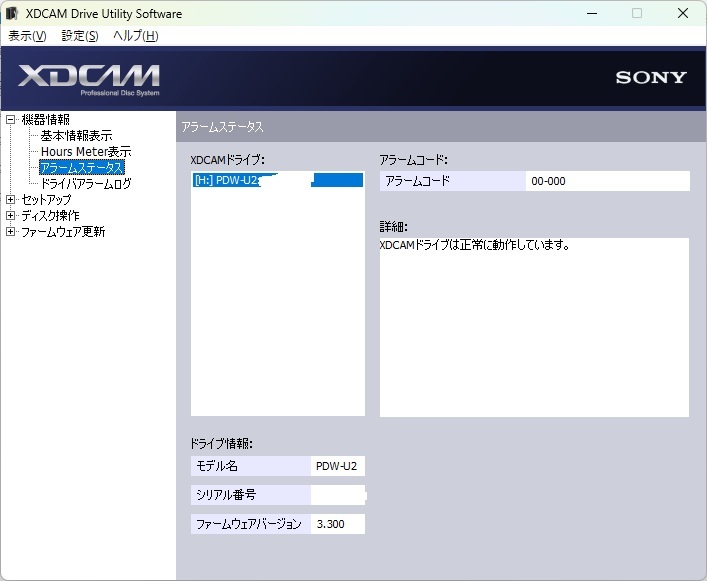Select the セットアップ tree label
This screenshot has height=581, width=708.
coord(46,199)
